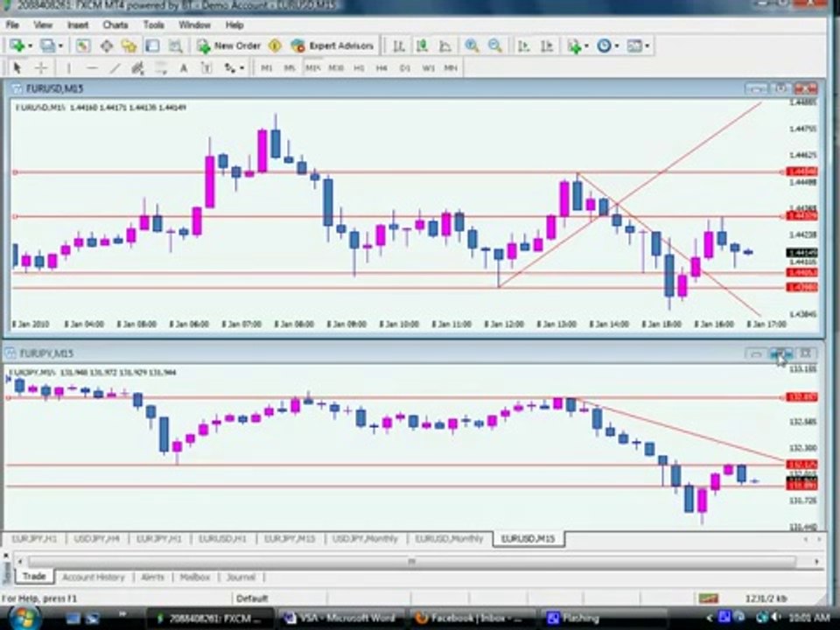Enable Chart Shift from the toolbar
Viewport: 840px width, 630px height.
tap(546, 46)
